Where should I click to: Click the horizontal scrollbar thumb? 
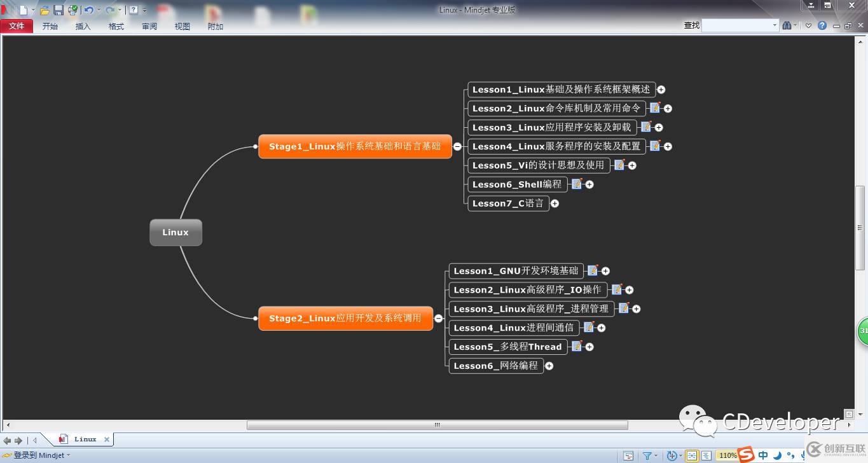[x=437, y=425]
